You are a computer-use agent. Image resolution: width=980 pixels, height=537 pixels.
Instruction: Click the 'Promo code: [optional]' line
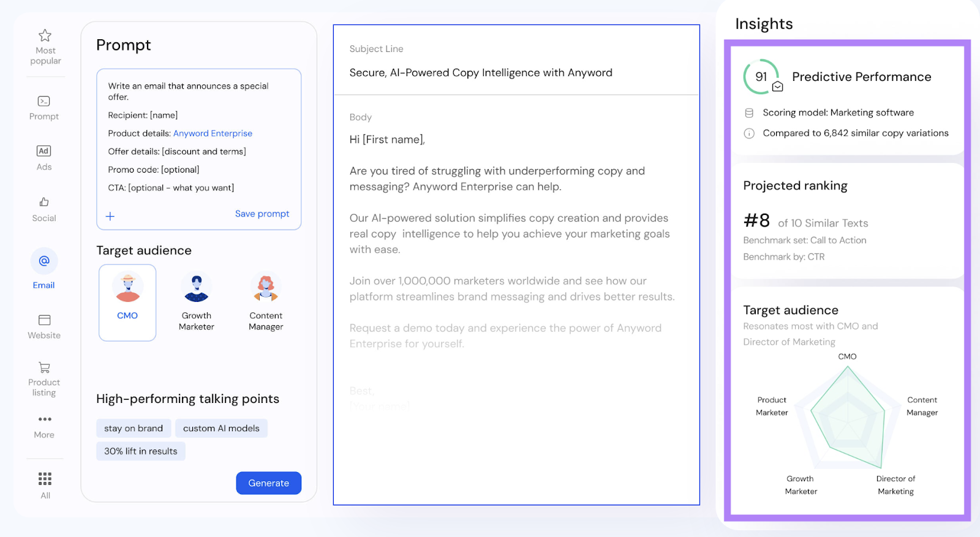(x=154, y=170)
